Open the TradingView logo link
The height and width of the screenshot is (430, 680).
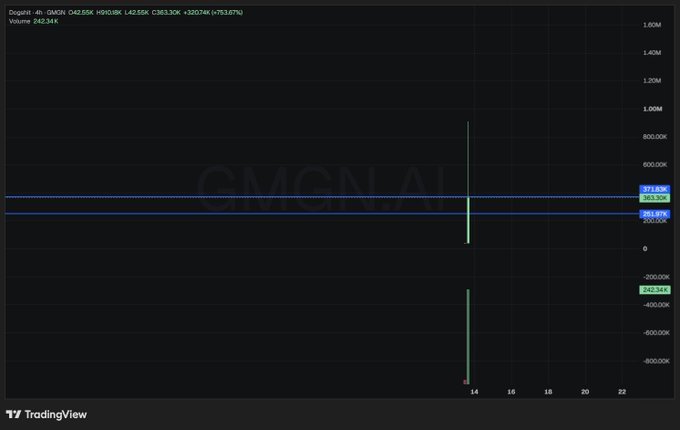tap(46, 414)
